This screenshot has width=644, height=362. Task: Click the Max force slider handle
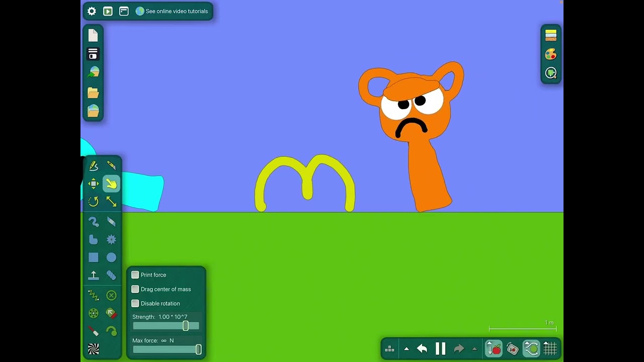(198, 349)
